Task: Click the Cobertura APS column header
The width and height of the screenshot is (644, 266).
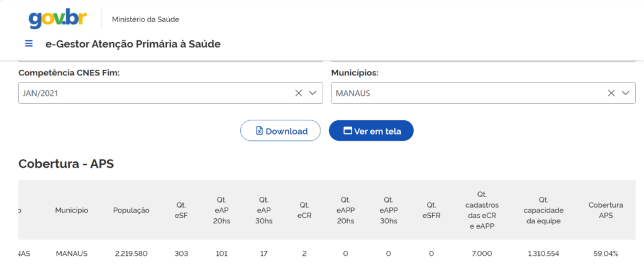Action: (606, 210)
